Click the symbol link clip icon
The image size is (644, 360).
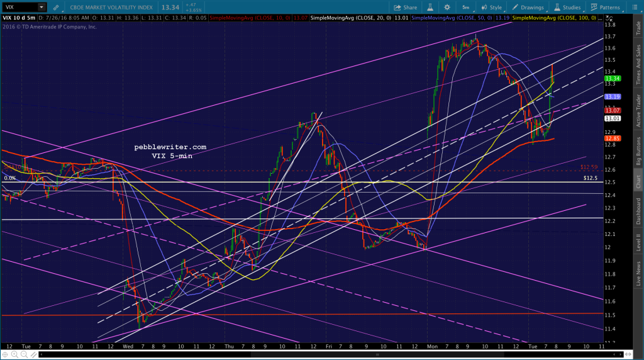tap(56, 8)
